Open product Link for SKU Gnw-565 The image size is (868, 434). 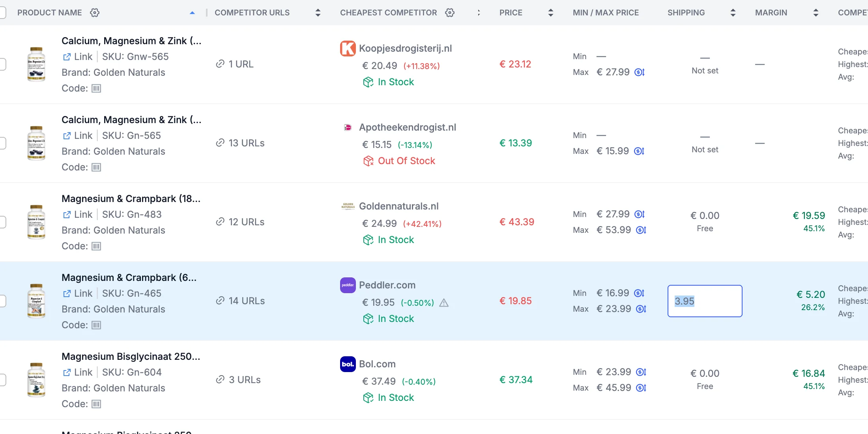[x=78, y=56]
